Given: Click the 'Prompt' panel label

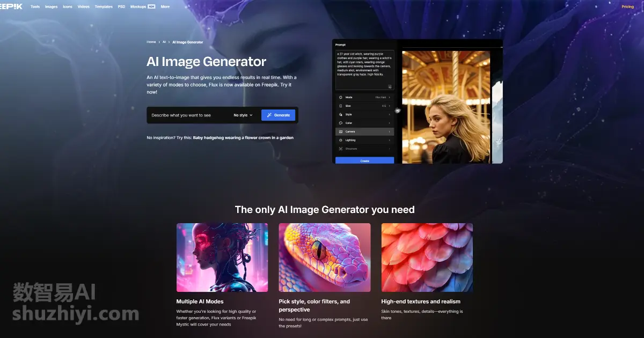Looking at the screenshot, I should pyautogui.click(x=340, y=44).
